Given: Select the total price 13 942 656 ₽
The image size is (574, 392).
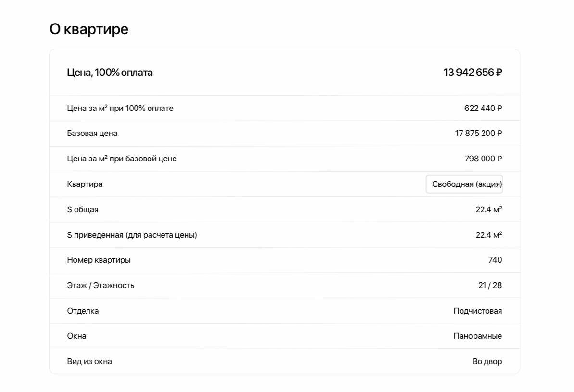Looking at the screenshot, I should pos(473,73).
